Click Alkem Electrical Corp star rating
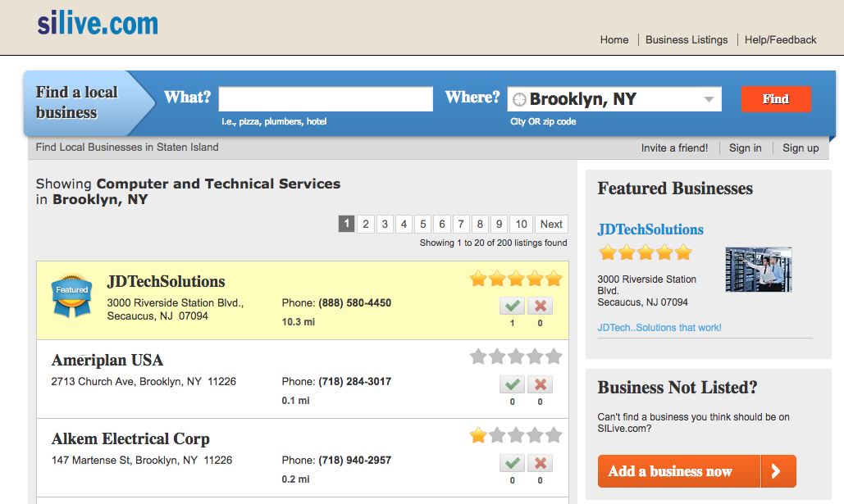This screenshot has width=844, height=504. 516,435
